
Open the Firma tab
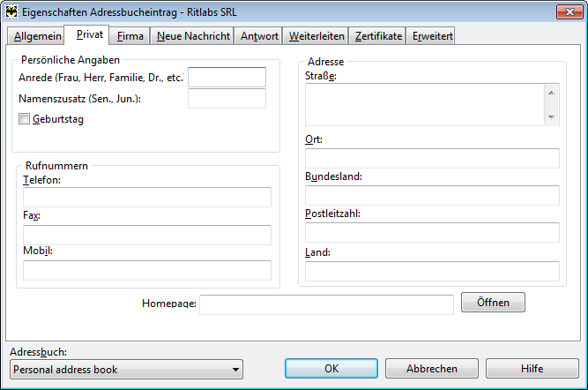(130, 36)
